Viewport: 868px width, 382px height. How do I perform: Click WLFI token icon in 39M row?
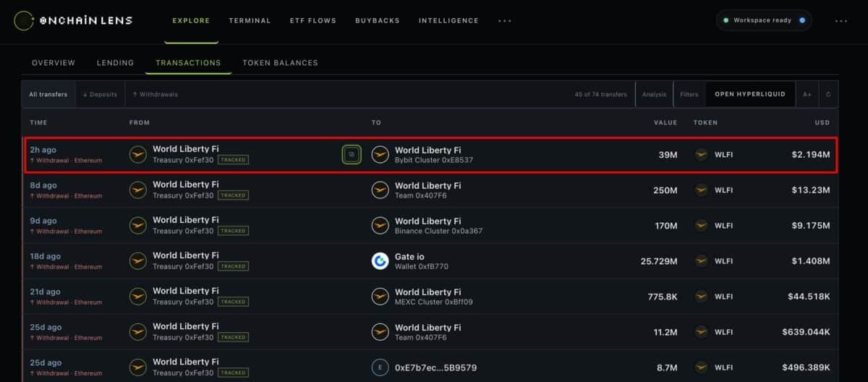701,154
